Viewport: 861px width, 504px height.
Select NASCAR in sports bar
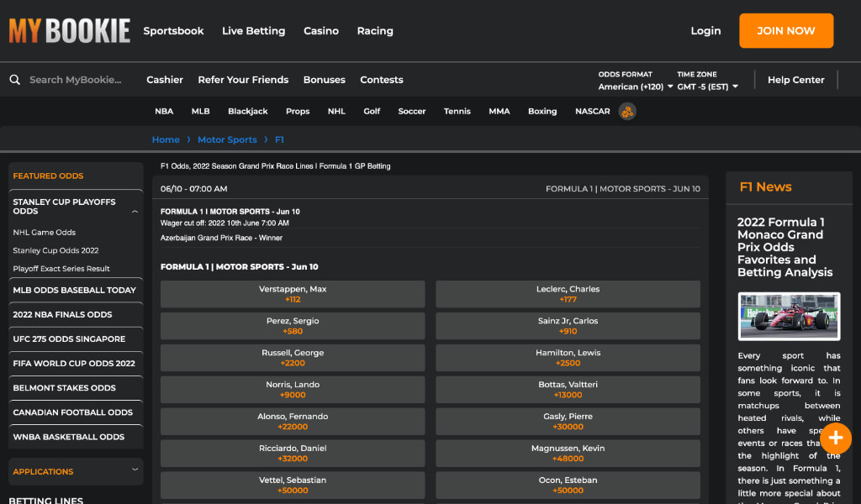pos(593,112)
